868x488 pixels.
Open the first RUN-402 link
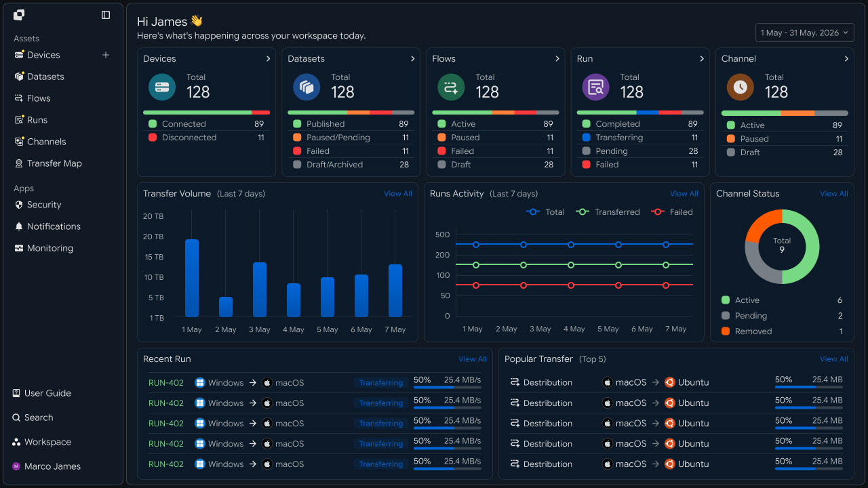coord(166,383)
